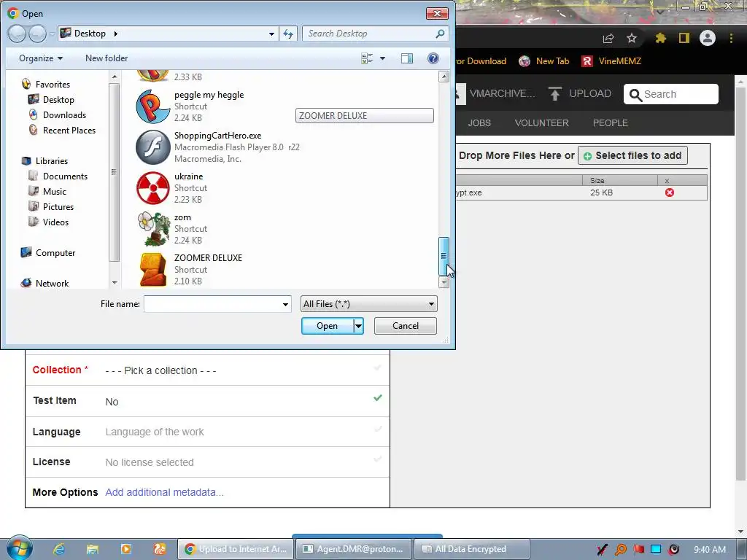Open the PEOPLE tab
747x560 pixels.
(611, 122)
